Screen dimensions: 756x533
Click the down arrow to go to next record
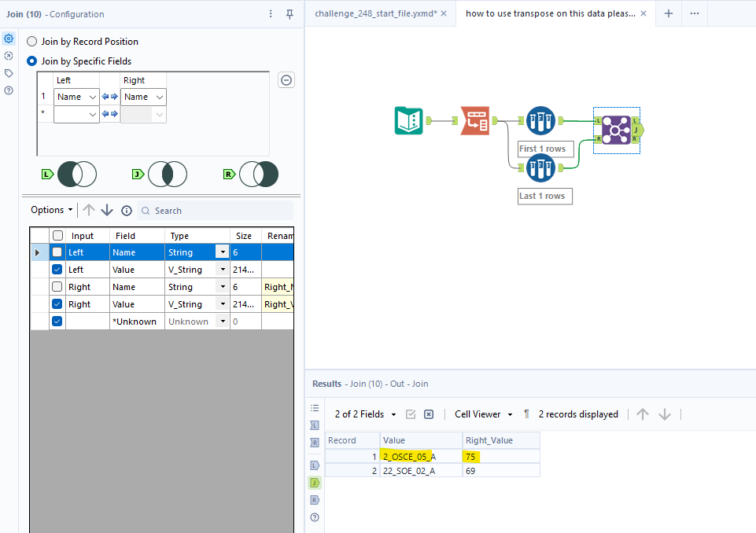[664, 414]
